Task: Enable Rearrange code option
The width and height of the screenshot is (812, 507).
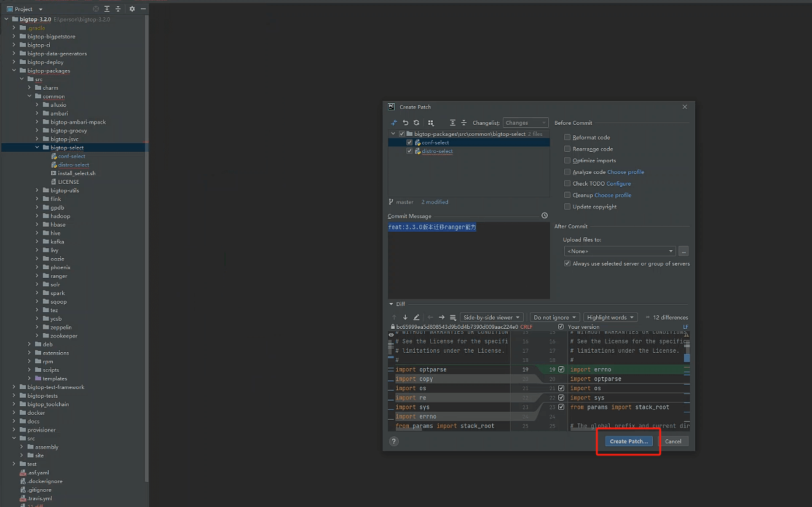Action: [x=567, y=149]
